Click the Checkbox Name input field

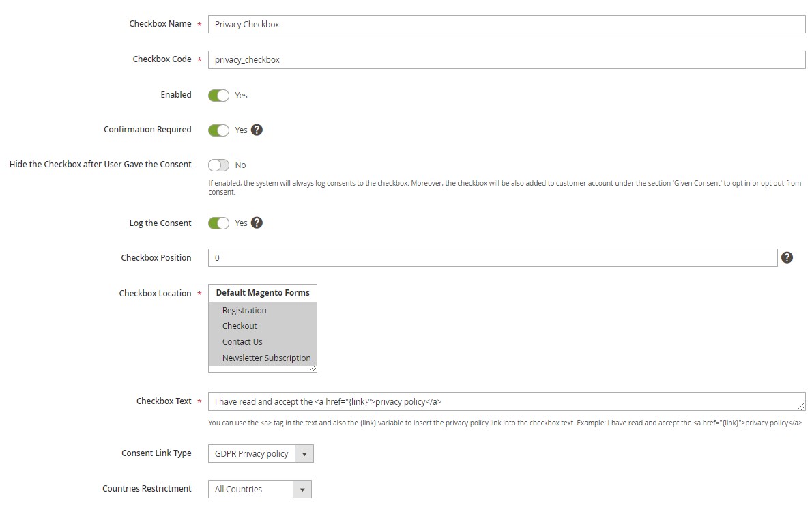point(506,24)
